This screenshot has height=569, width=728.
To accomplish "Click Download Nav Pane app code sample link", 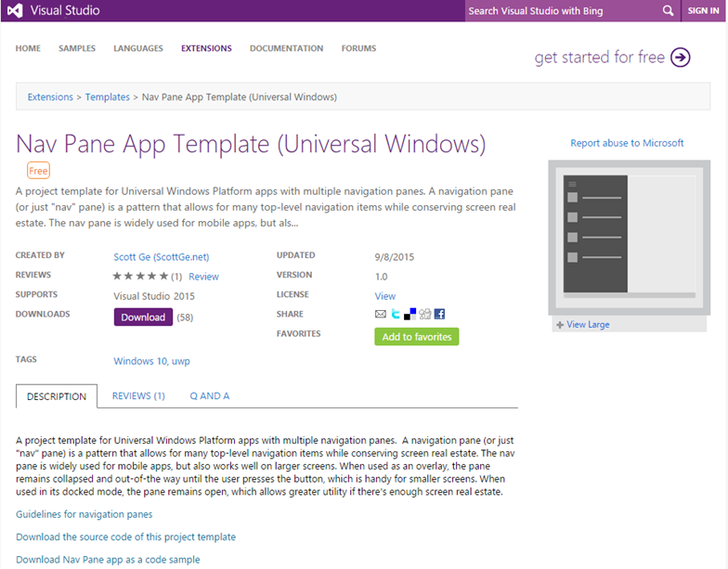I will click(108, 560).
